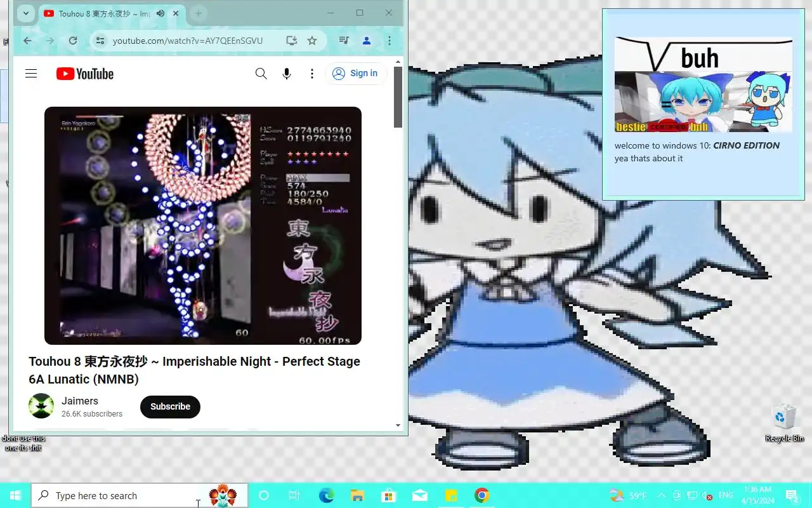The width and height of the screenshot is (812, 508).
Task: Open the tab search dropdown in Chrome
Action: (25, 13)
